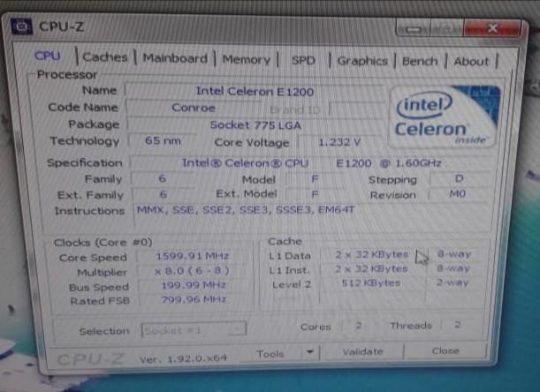The height and width of the screenshot is (392, 540).
Task: Open the Mainboard tab
Action: [175, 58]
